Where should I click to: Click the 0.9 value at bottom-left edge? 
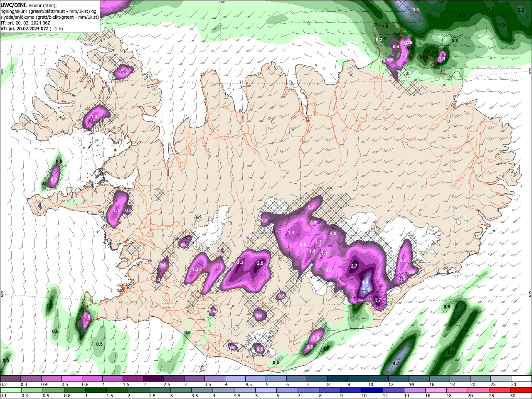tap(6, 360)
